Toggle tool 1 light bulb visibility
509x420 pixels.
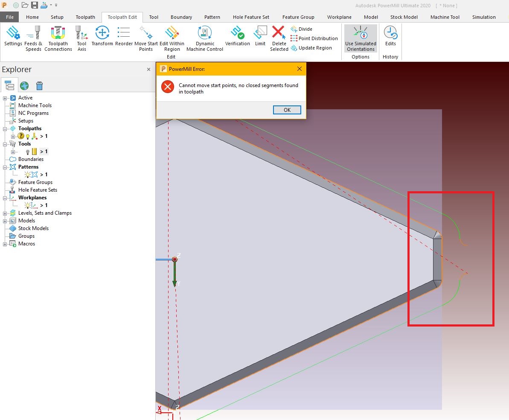[28, 152]
